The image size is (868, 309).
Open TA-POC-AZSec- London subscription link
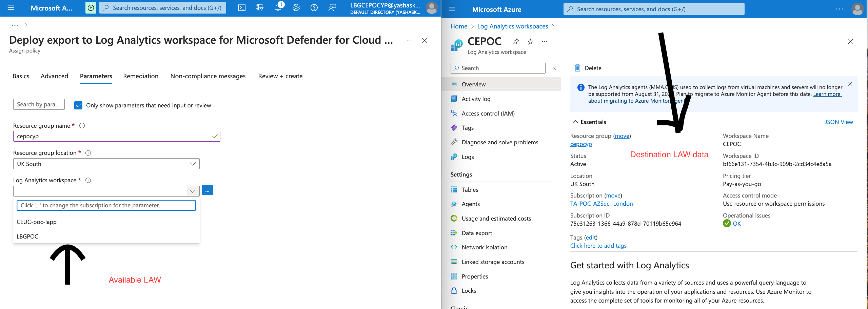pos(601,204)
